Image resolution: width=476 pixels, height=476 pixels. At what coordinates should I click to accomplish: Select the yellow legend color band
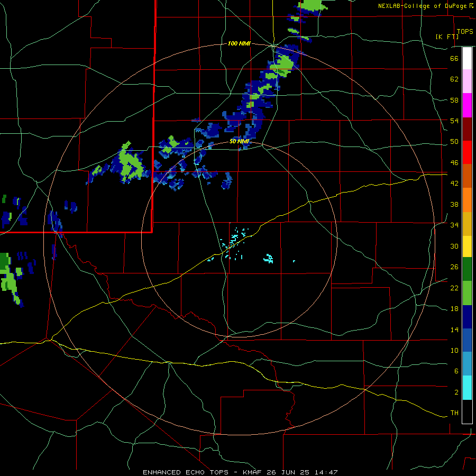coord(467,246)
